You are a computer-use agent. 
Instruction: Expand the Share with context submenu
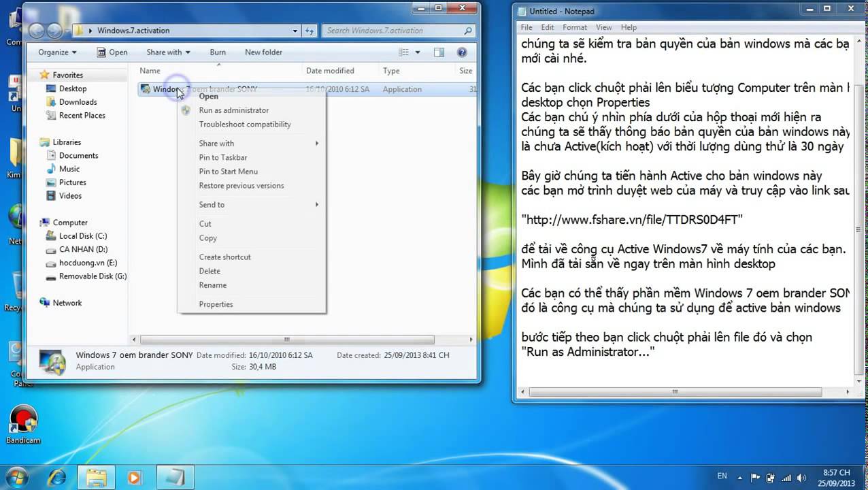258,144
